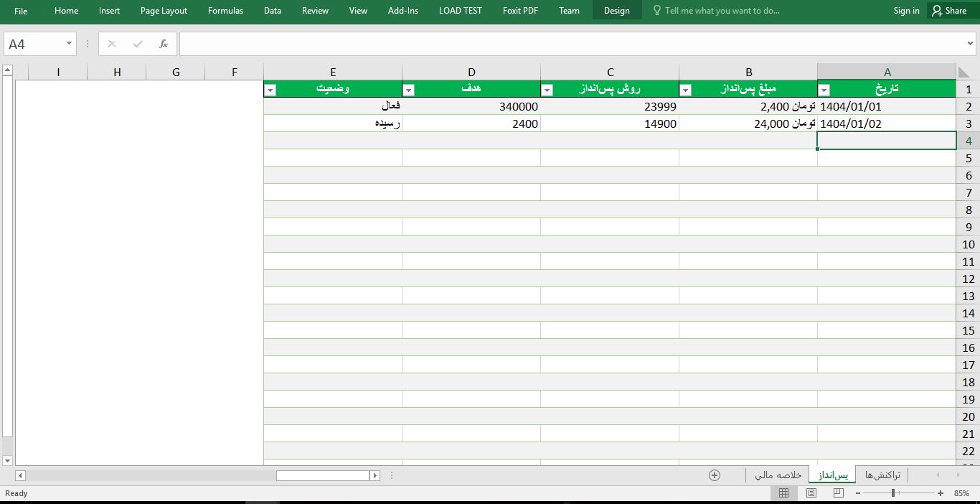Select row 10 header
The width and height of the screenshot is (980, 504).
969,244
